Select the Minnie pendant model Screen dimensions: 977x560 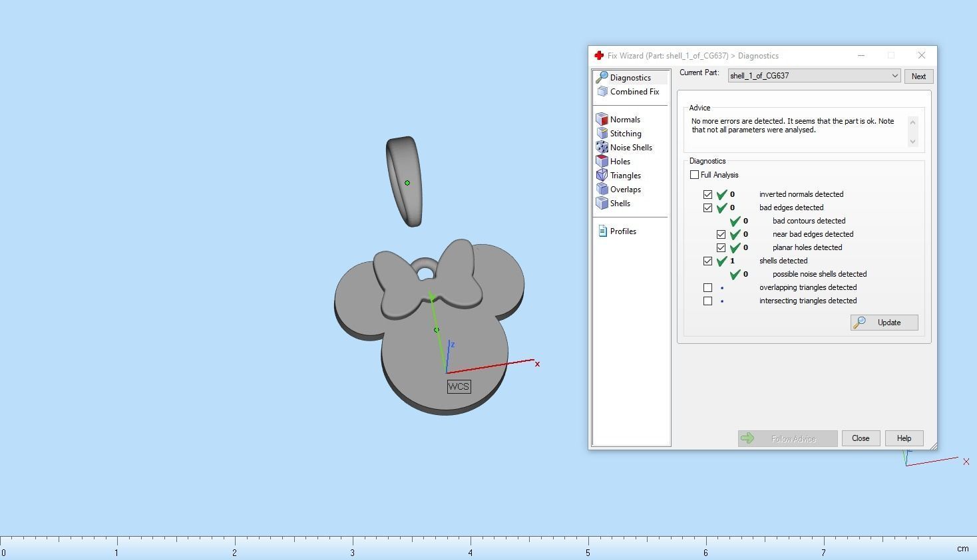point(429,326)
